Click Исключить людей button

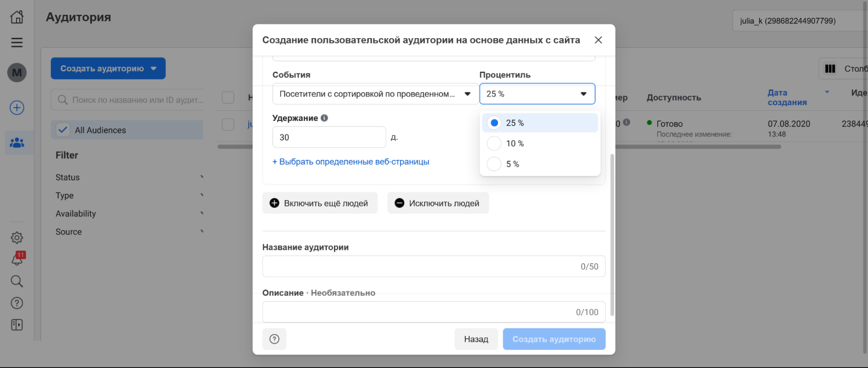pos(438,203)
